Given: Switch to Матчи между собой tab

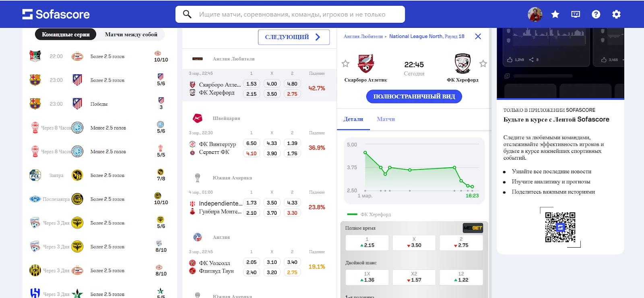Looking at the screenshot, I should pos(131,35).
